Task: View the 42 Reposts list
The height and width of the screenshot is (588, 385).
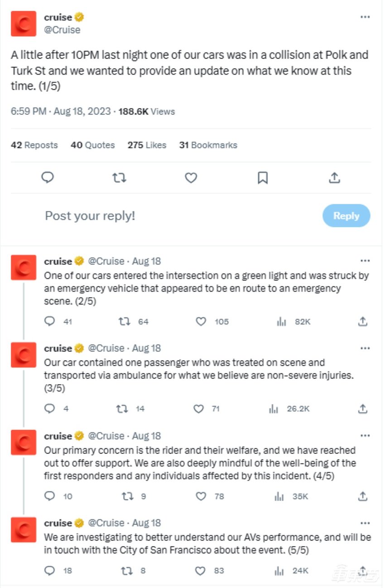Action: tap(34, 145)
